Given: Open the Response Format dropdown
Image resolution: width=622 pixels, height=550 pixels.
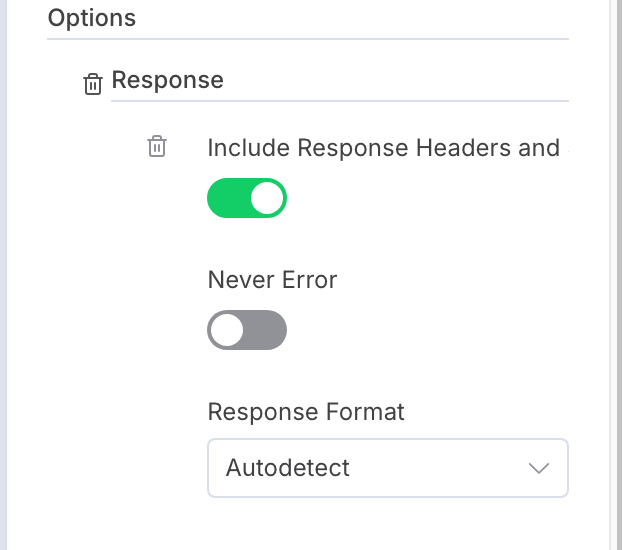Looking at the screenshot, I should [387, 468].
